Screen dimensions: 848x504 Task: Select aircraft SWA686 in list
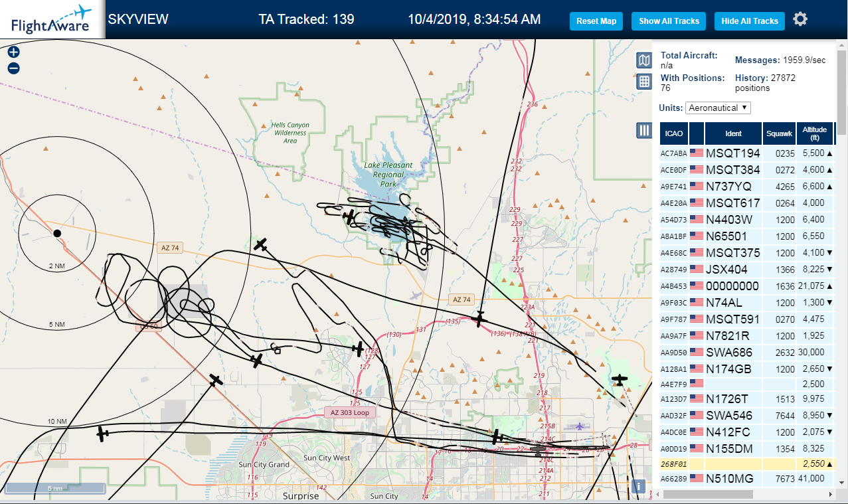pos(746,353)
